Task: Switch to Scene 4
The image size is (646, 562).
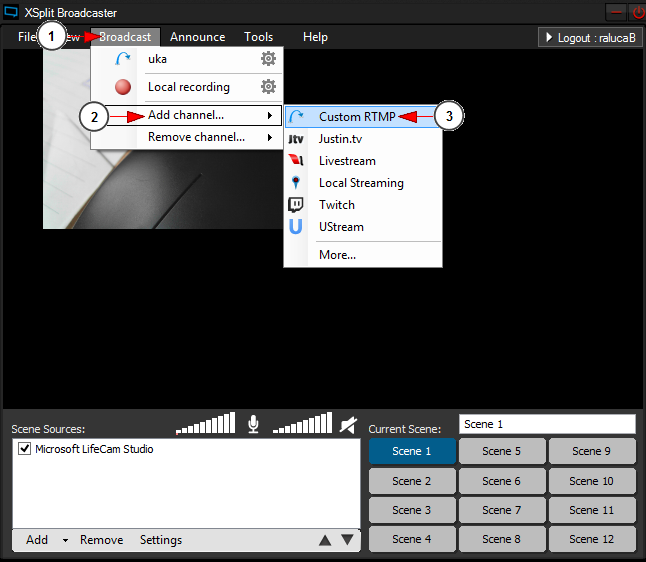Action: 412,539
